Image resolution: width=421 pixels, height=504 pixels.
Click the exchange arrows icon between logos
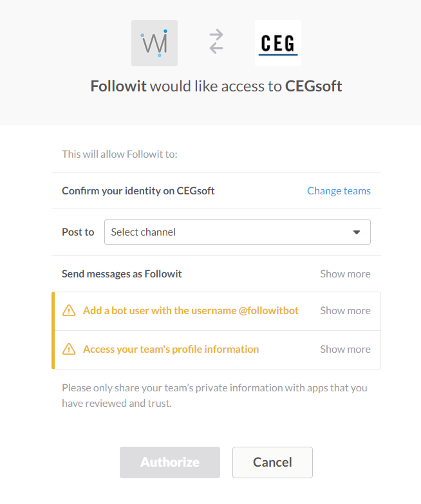(x=216, y=42)
